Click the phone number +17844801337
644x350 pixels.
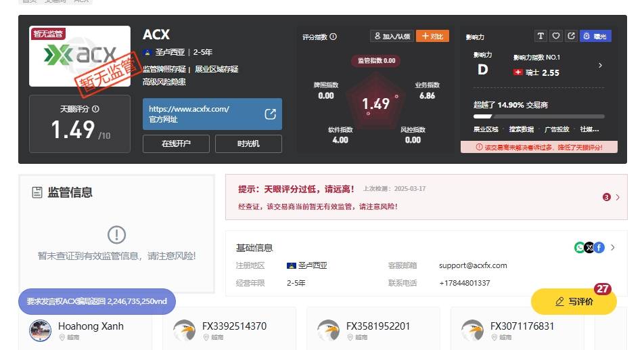pyautogui.click(x=465, y=283)
